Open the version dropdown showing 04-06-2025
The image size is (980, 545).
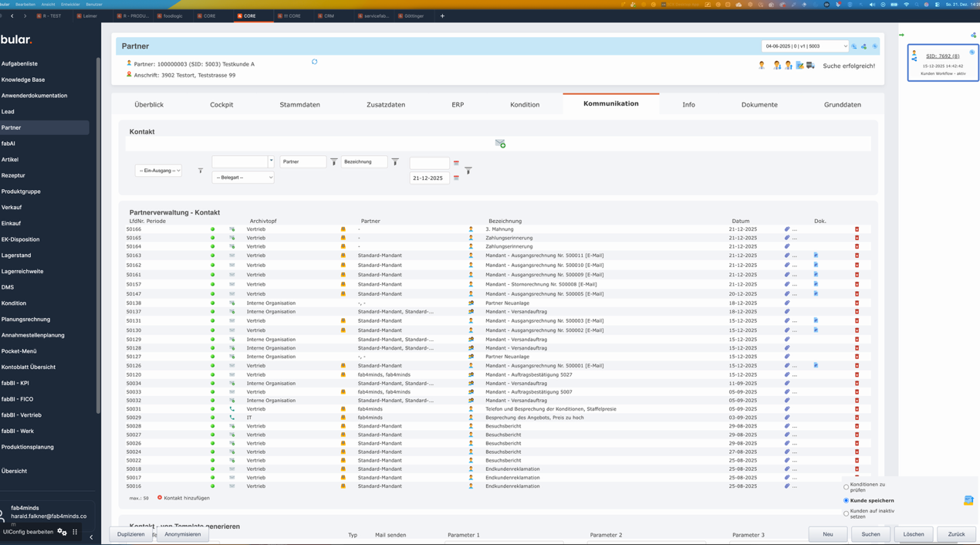[x=804, y=46]
